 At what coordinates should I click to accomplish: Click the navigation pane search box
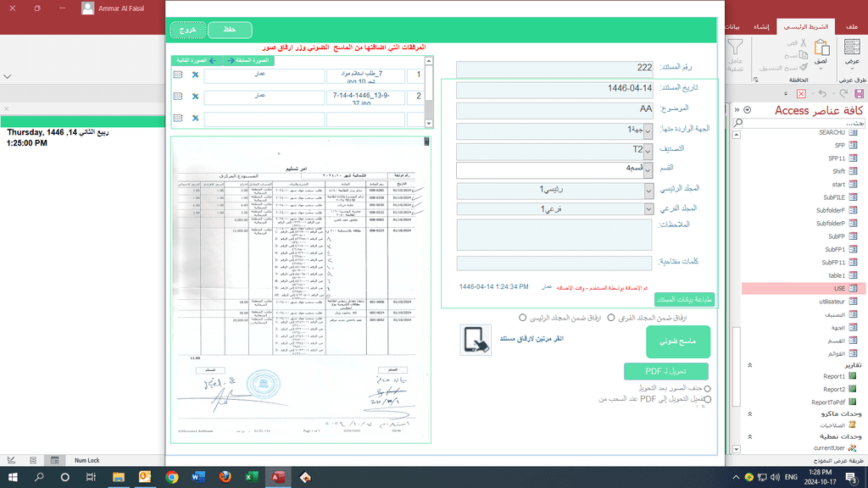(802, 123)
